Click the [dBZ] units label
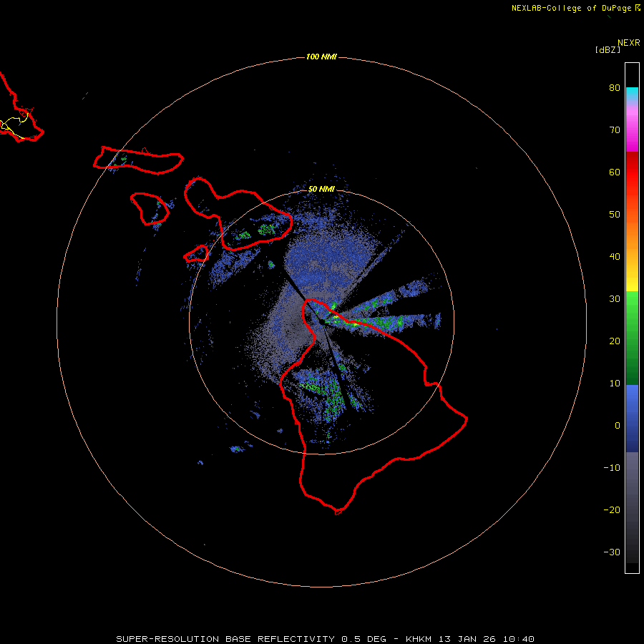The height and width of the screenshot is (644, 644). [x=608, y=50]
